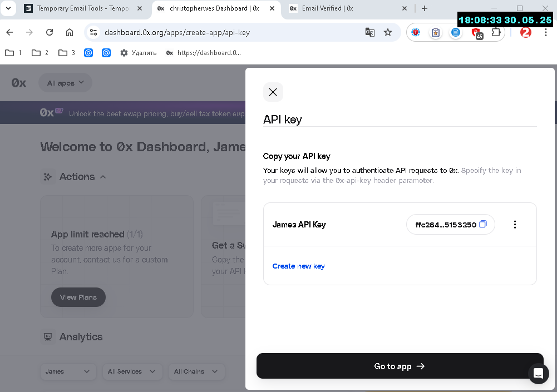Image resolution: width=557 pixels, height=392 pixels.
Task: Open the browser profile avatar
Action: pyautogui.click(x=526, y=32)
